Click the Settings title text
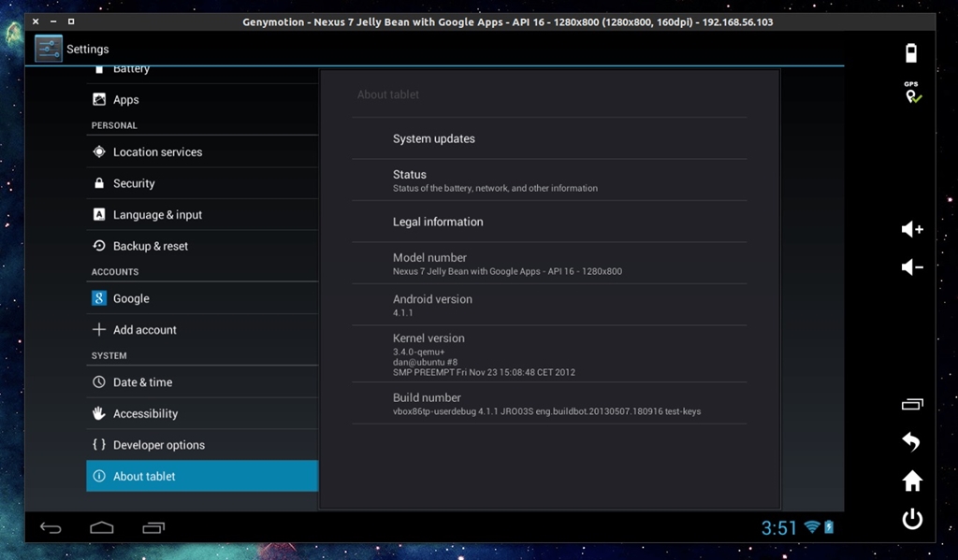 pyautogui.click(x=87, y=49)
